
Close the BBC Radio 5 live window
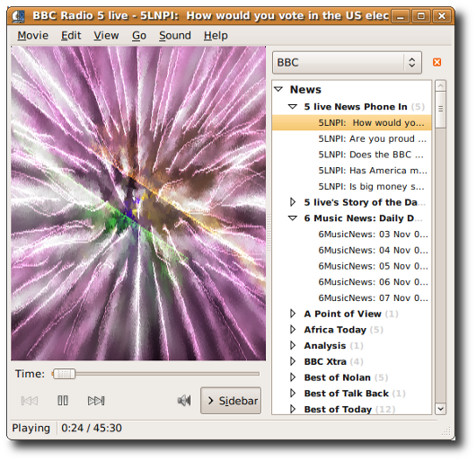pos(441,16)
